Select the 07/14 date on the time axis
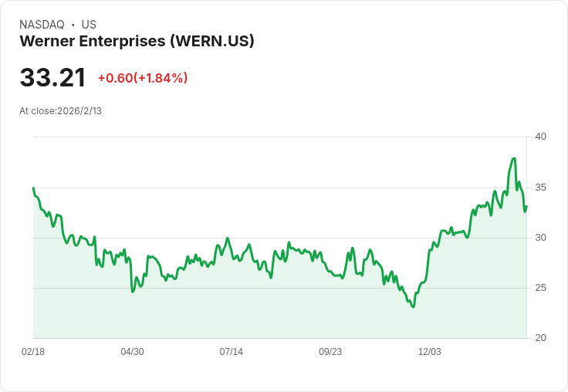 coord(231,352)
